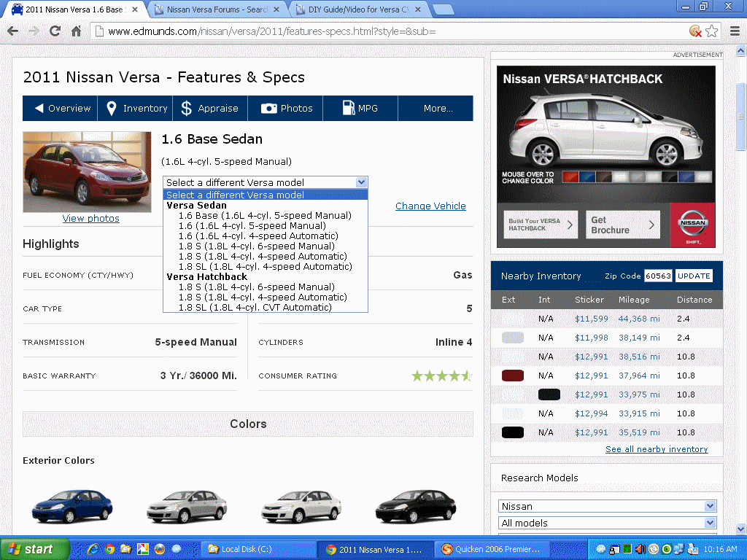
Task: Open the $12,994 inventory listing
Action: pos(591,413)
